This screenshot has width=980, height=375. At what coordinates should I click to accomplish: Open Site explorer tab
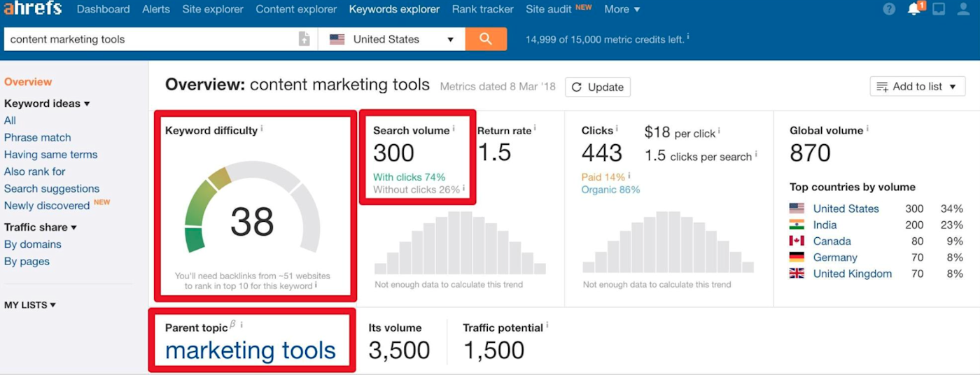(x=213, y=9)
